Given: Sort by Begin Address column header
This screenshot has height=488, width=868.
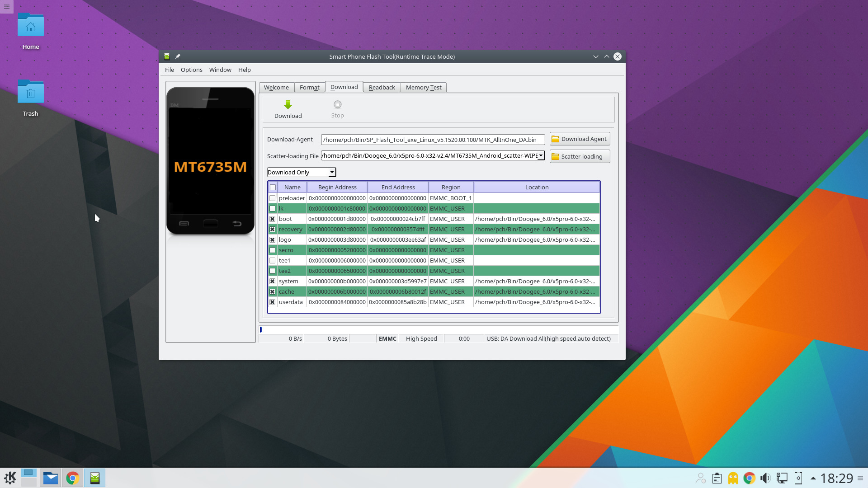Looking at the screenshot, I should 337,187.
